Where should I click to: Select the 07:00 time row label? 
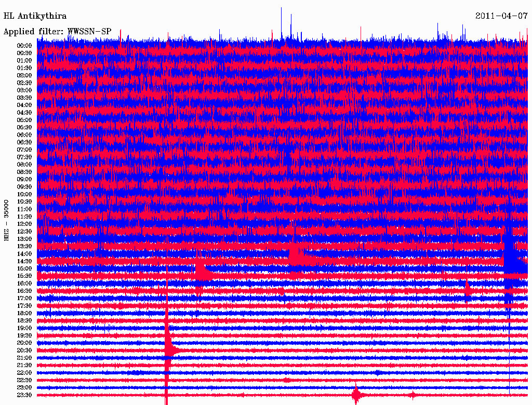coord(24,150)
